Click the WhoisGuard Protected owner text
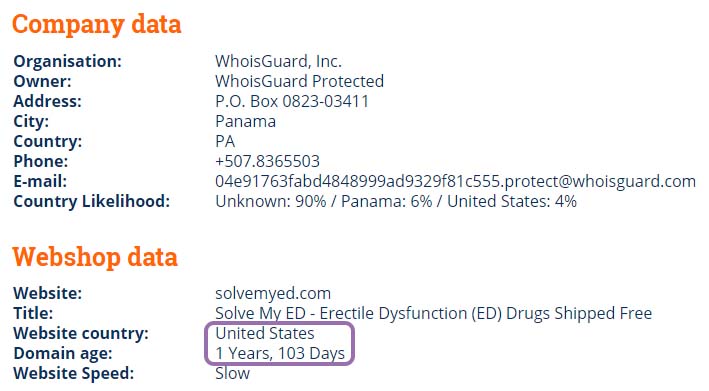This screenshot has height=391, width=709. pyautogui.click(x=299, y=81)
